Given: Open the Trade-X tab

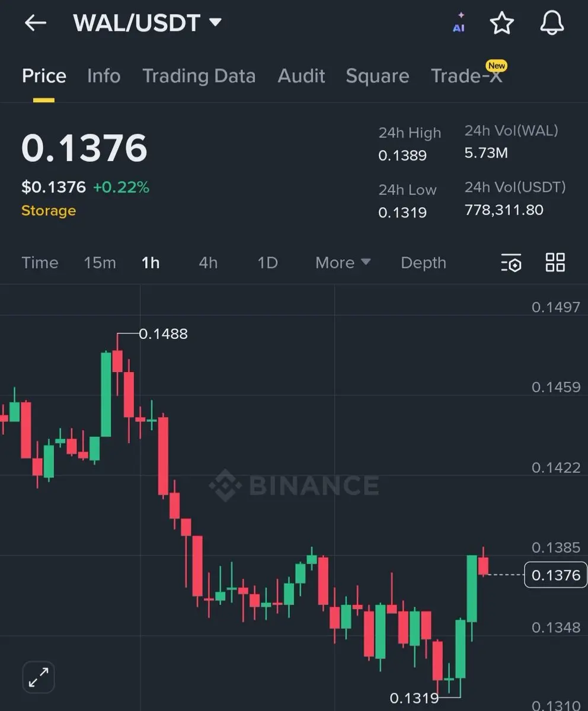Looking at the screenshot, I should pyautogui.click(x=466, y=76).
